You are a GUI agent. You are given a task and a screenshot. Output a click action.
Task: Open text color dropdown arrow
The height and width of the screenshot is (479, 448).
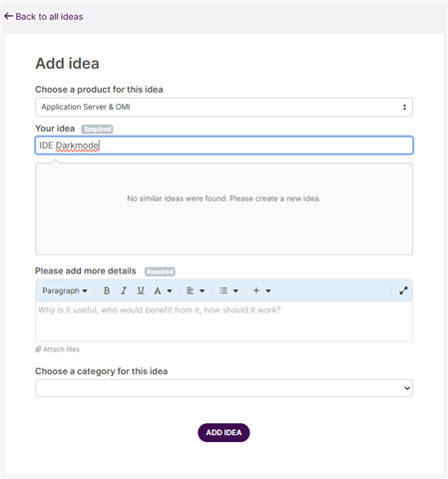click(170, 291)
